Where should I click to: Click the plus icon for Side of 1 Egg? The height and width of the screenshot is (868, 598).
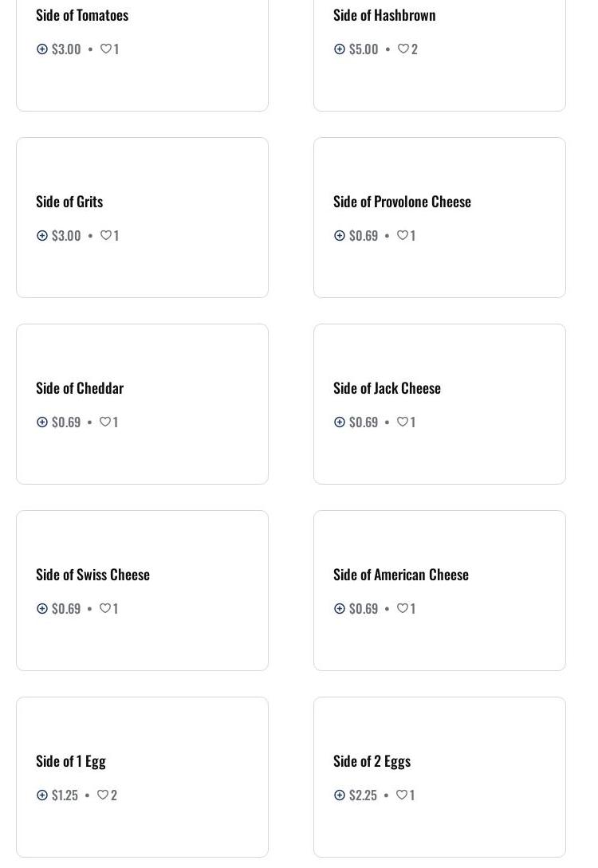42,795
